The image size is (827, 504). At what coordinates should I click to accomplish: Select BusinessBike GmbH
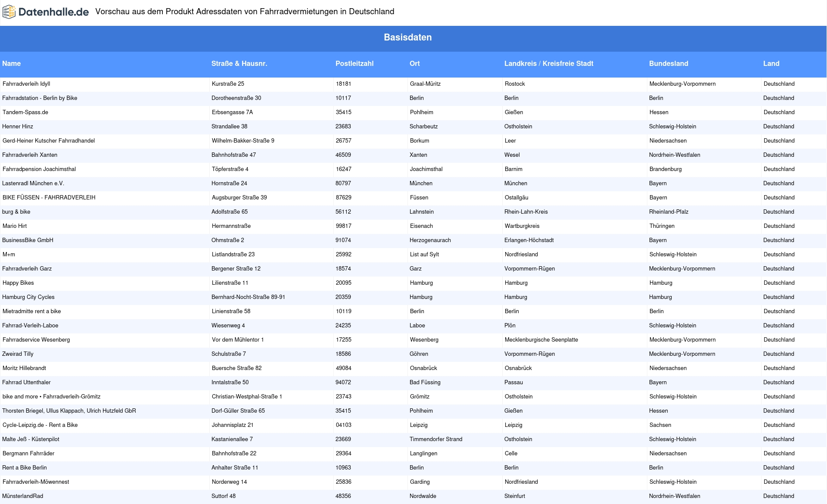(x=28, y=240)
